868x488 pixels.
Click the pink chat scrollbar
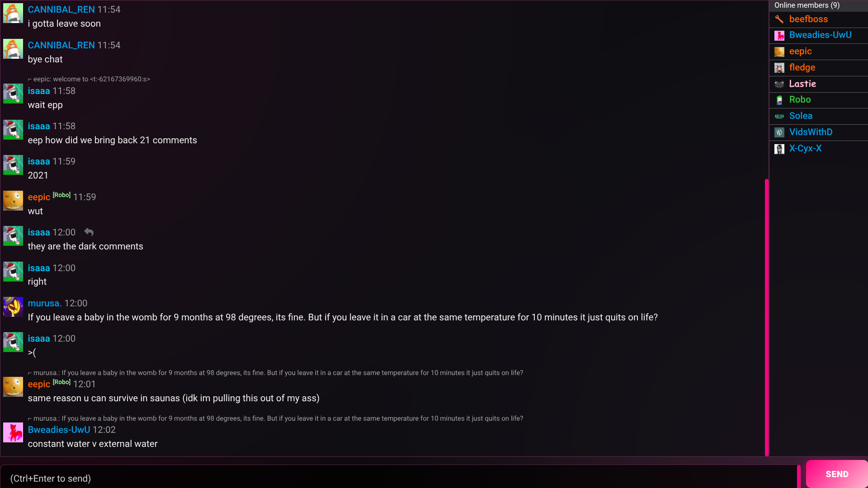767,316
